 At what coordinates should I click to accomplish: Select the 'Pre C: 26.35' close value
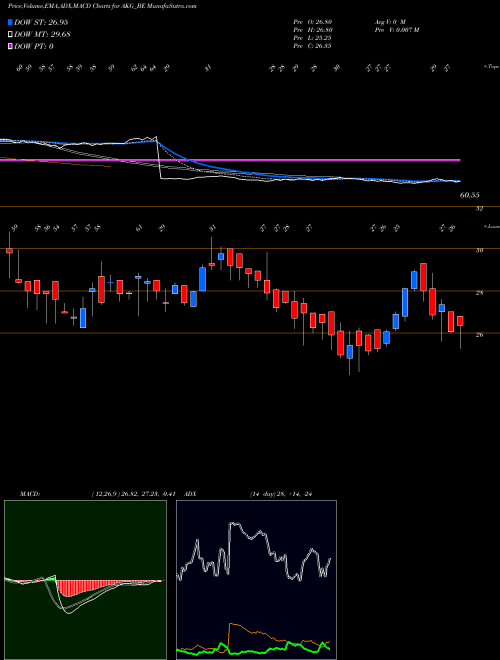[x=312, y=46]
